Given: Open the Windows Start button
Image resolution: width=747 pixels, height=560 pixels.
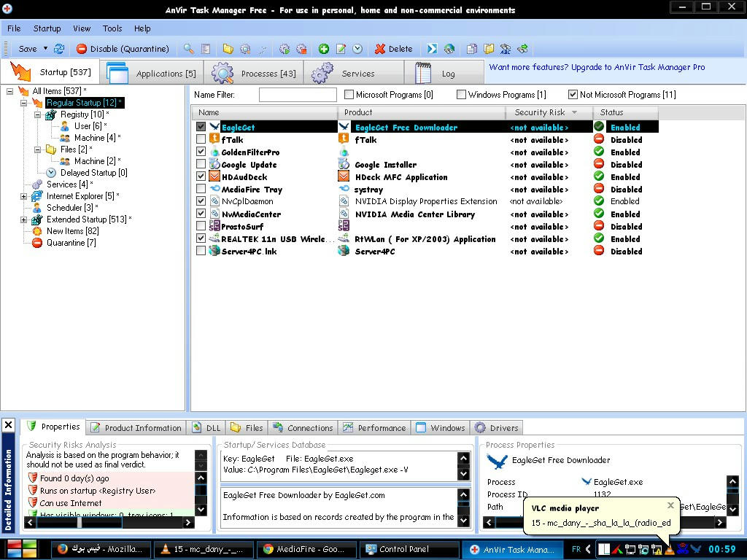Looking at the screenshot, I should point(22,549).
